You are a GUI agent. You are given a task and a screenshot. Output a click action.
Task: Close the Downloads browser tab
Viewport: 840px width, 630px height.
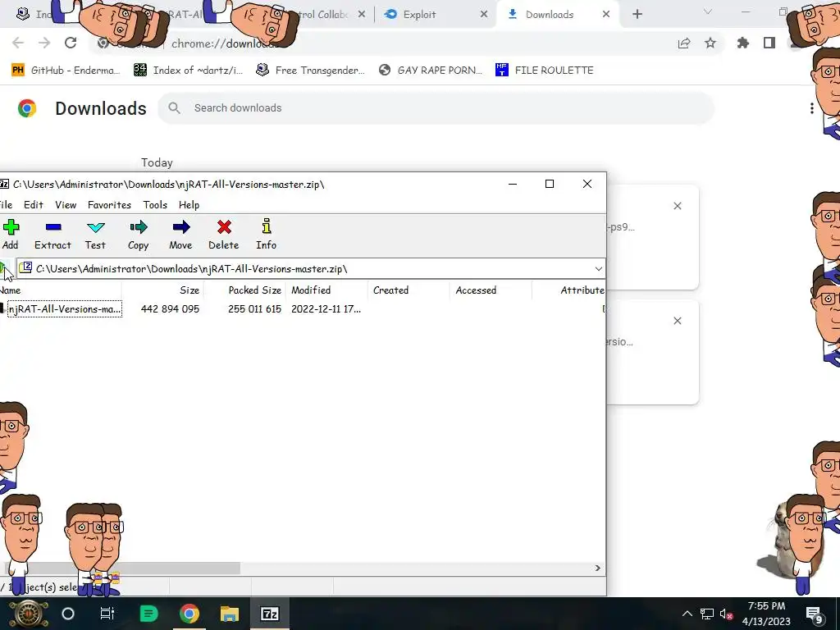point(606,15)
